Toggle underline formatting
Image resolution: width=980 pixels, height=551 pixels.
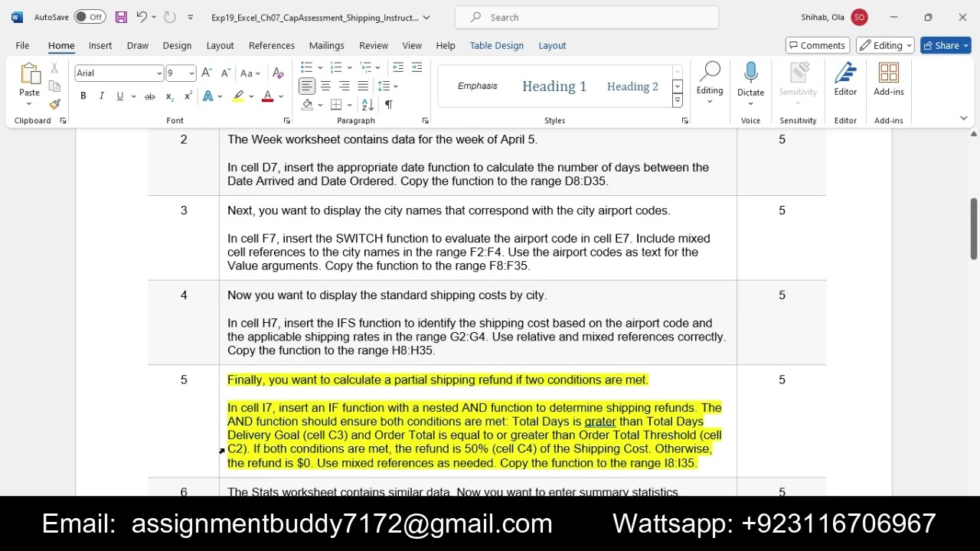tap(119, 96)
